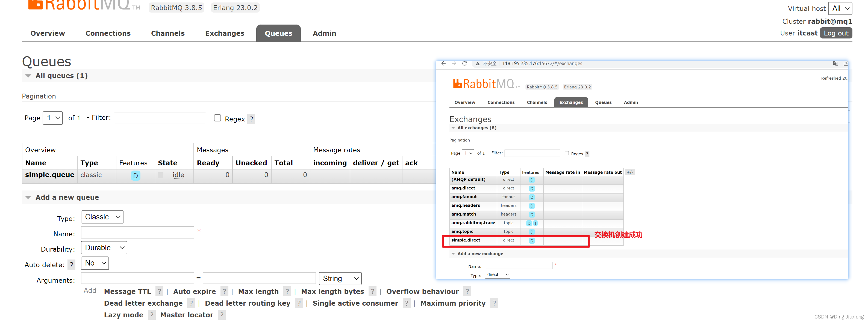Click the Dead letter routing key help icon

(299, 303)
